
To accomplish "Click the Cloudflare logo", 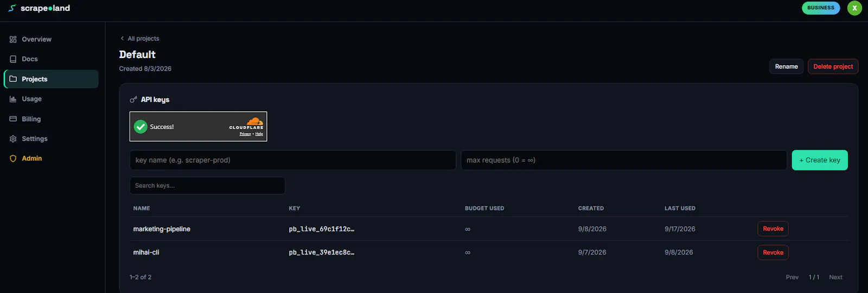I will [246, 123].
